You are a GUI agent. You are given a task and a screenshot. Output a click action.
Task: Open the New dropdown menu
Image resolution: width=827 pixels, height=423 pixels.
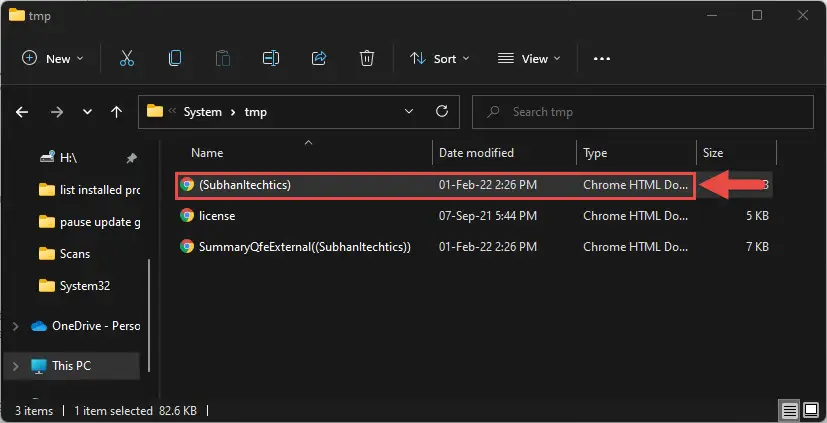click(x=52, y=59)
